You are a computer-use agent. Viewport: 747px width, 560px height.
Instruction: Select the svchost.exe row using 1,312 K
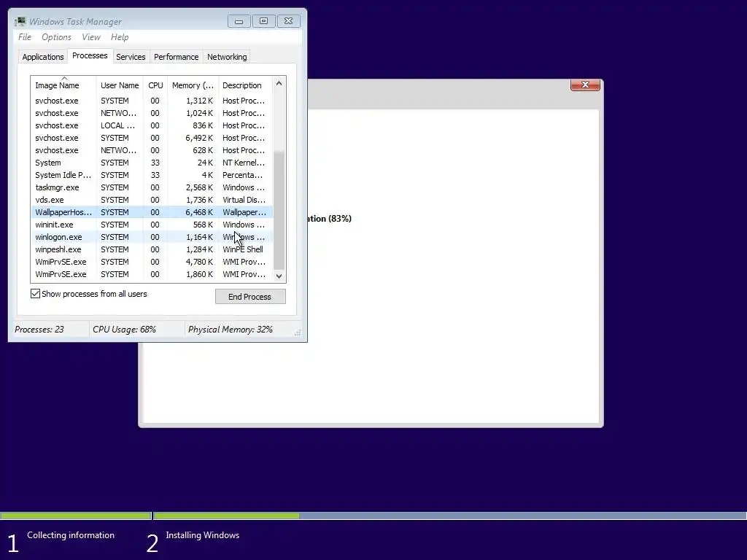coord(152,101)
